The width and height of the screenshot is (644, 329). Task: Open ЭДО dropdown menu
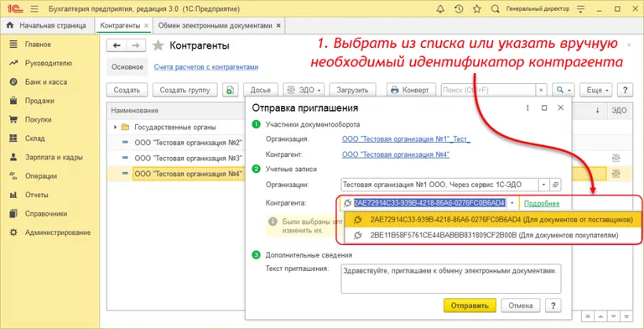[304, 90]
